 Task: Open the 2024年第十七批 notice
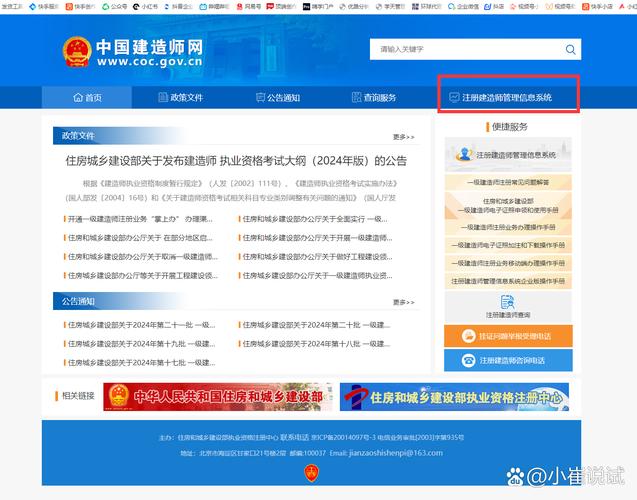coord(139,362)
